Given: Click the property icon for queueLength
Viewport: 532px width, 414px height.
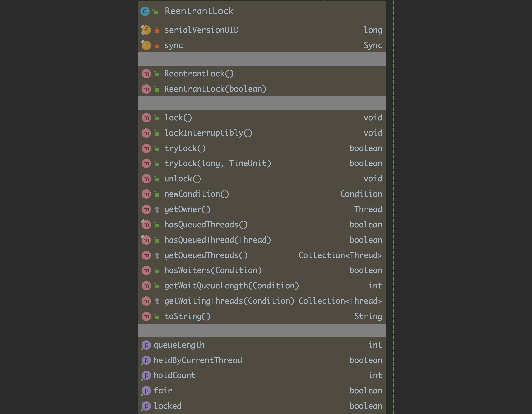Looking at the screenshot, I should (x=146, y=345).
